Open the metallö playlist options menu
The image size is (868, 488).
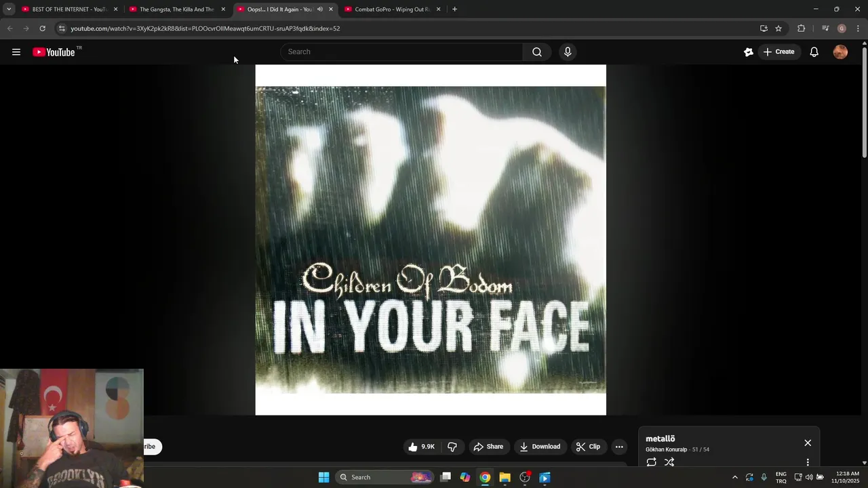coord(808,462)
